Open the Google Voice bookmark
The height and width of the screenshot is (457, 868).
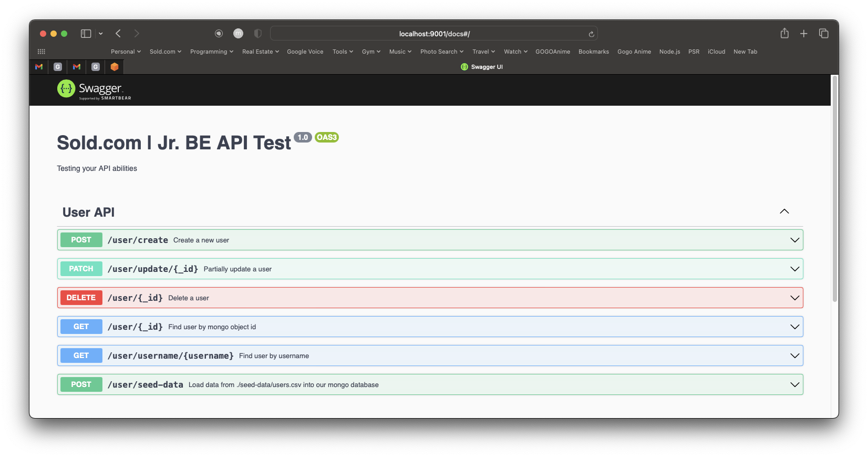[305, 52]
